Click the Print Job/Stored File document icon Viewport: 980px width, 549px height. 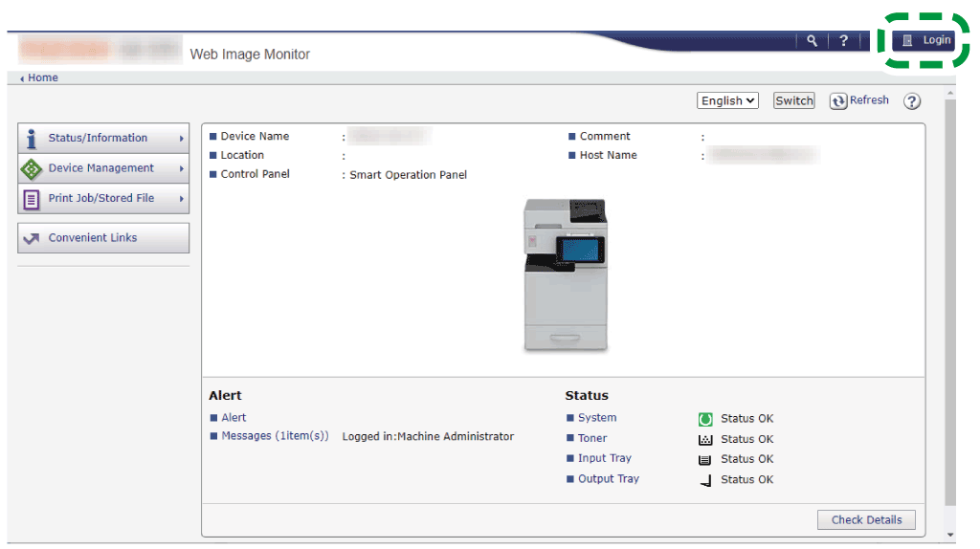[32, 199]
